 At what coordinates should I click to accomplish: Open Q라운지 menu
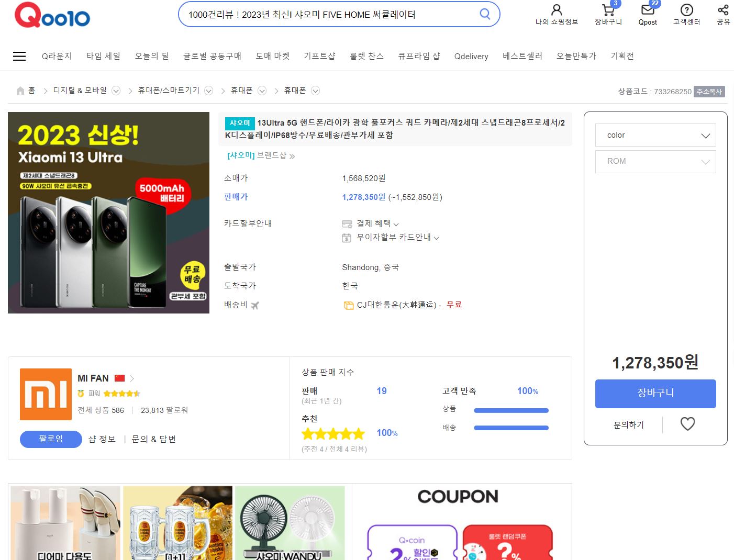click(x=57, y=56)
